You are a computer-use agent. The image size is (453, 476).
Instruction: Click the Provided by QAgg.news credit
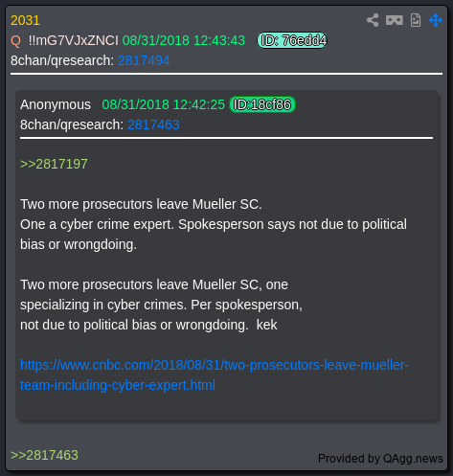[x=380, y=459]
